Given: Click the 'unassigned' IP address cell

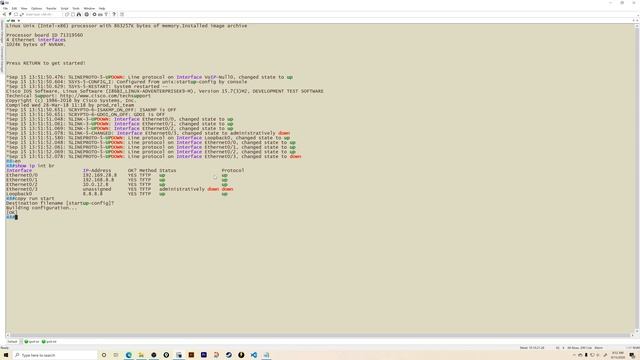Looking at the screenshot, I should pyautogui.click(x=97, y=189).
